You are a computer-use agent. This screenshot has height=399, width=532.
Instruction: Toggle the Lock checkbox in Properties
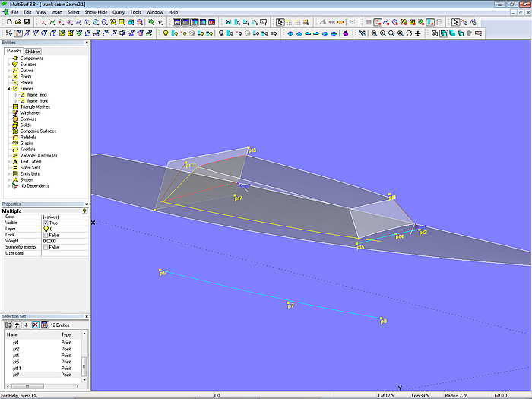pos(46,235)
